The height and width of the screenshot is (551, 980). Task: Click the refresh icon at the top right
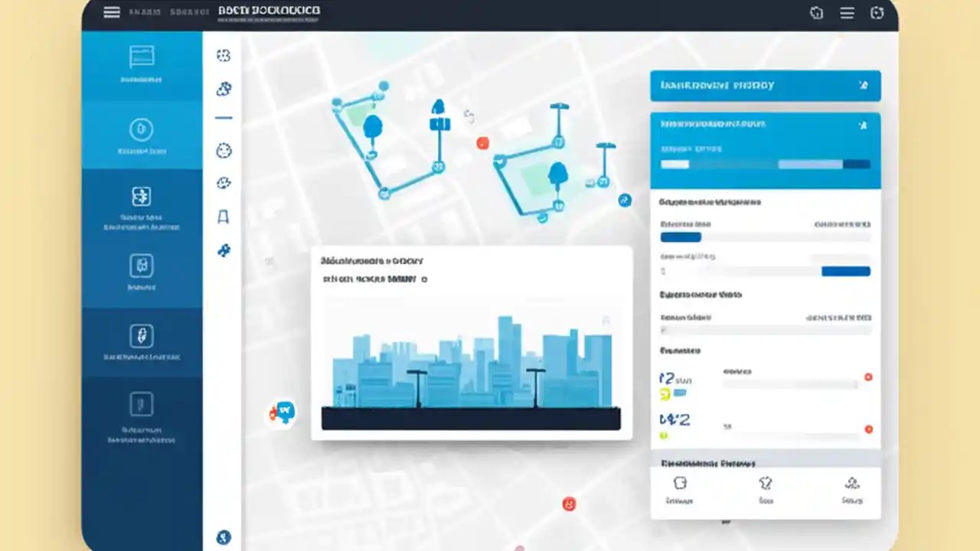[x=877, y=13]
